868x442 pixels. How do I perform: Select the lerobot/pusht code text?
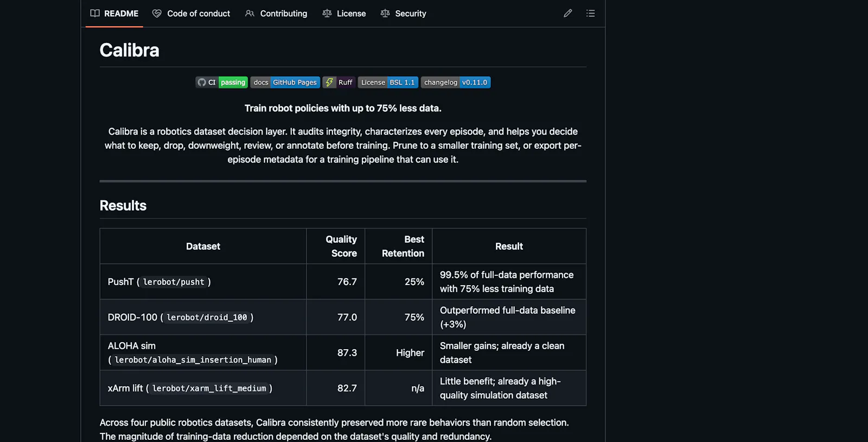[174, 282]
